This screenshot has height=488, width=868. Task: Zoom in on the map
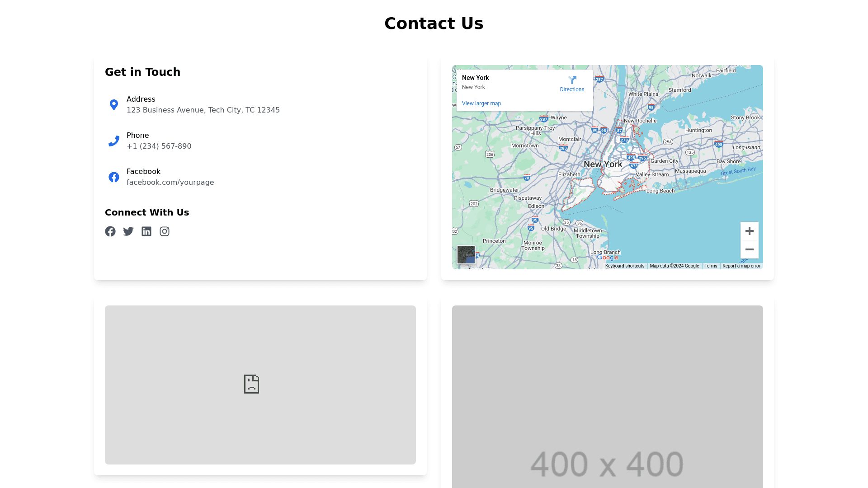click(749, 231)
